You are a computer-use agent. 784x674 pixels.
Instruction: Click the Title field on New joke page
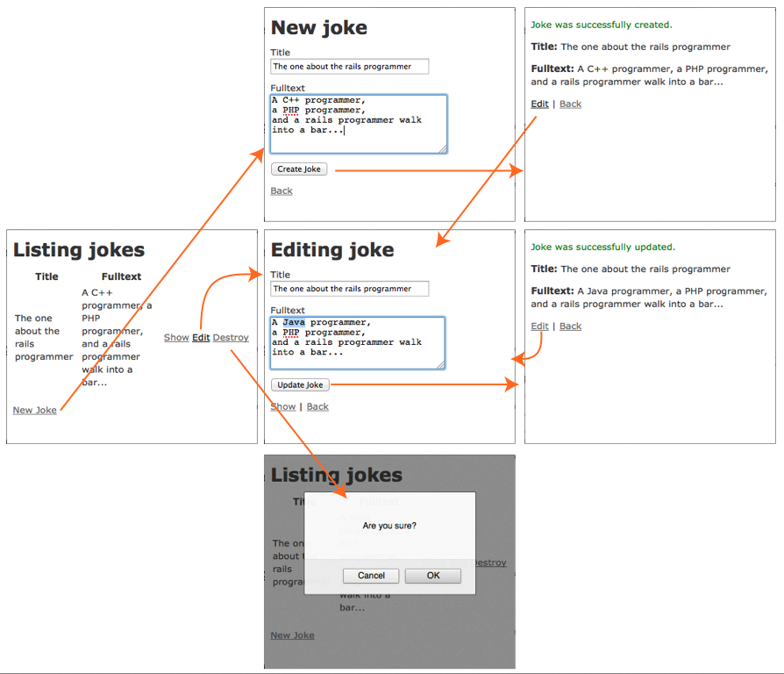click(x=350, y=67)
